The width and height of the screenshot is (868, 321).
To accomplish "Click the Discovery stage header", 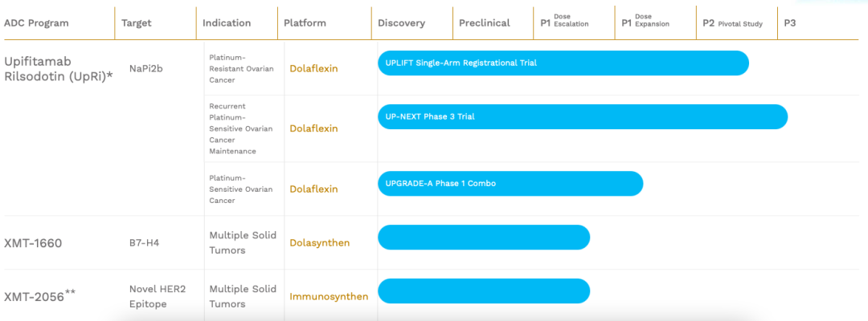I will pyautogui.click(x=401, y=23).
